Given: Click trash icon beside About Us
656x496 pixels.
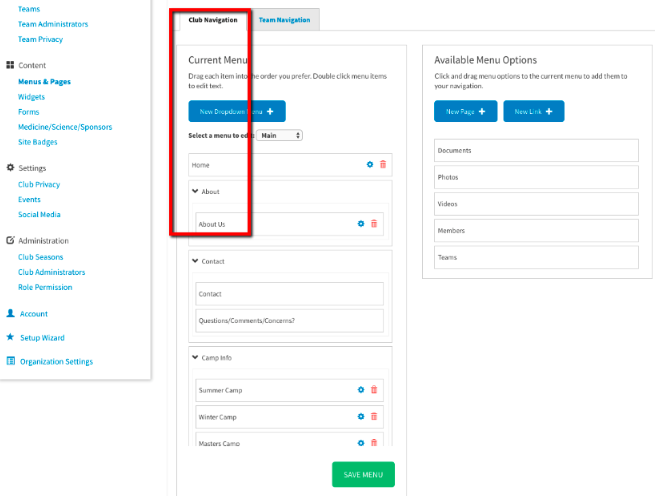Looking at the screenshot, I should 374,224.
